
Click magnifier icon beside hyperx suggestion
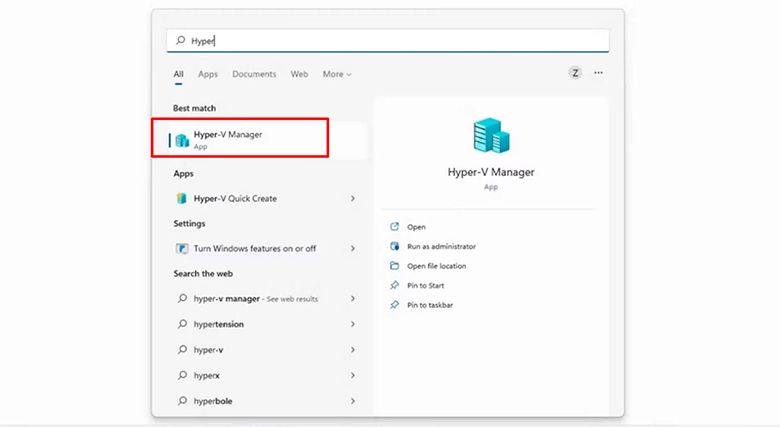(x=183, y=375)
